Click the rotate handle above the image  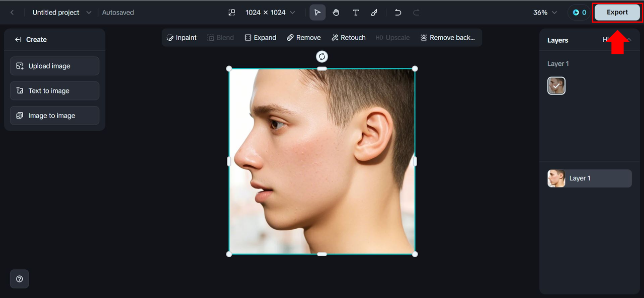click(x=322, y=57)
